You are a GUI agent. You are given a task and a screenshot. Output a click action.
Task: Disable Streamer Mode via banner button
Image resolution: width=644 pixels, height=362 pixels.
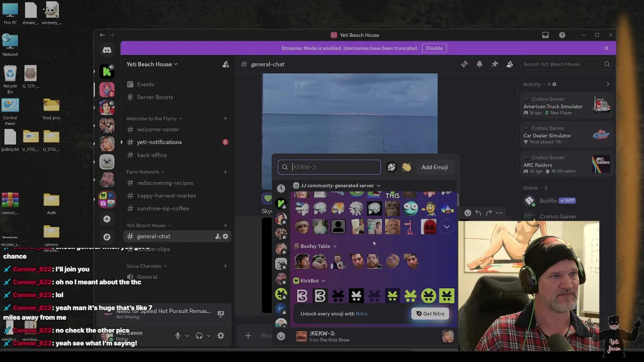434,48
